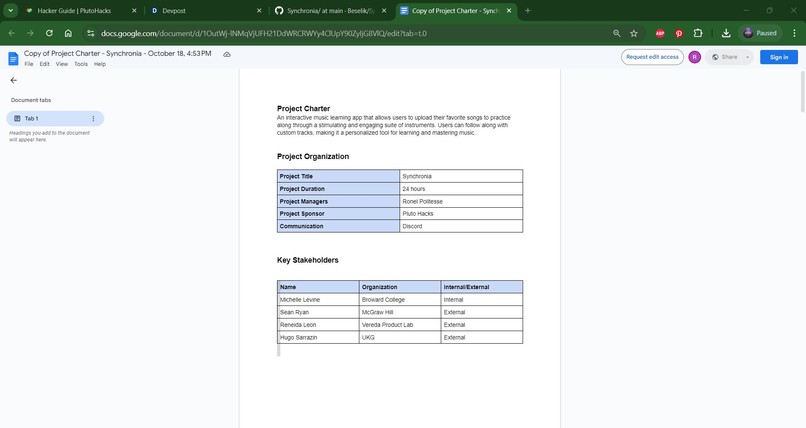Screen dimensions: 806x428
Task: Click the McGraw Hill cell
Action: tap(400, 312)
